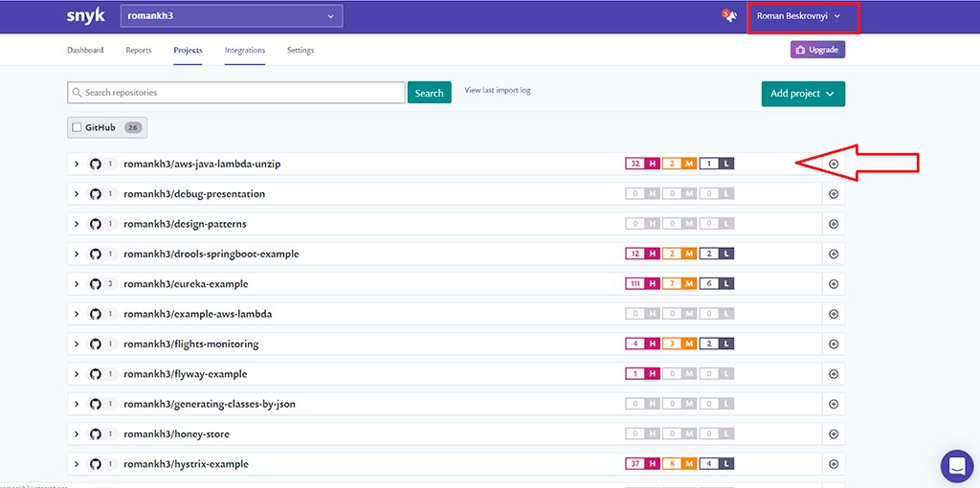Click the add icon for example-aws-lambda
Screen dimensions: 980x488
point(834,314)
